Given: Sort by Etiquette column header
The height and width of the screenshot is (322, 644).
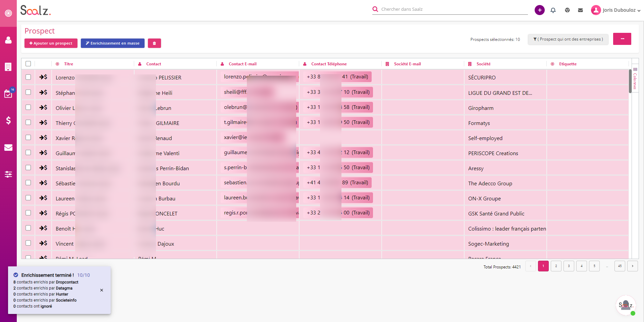Looking at the screenshot, I should coord(568,64).
